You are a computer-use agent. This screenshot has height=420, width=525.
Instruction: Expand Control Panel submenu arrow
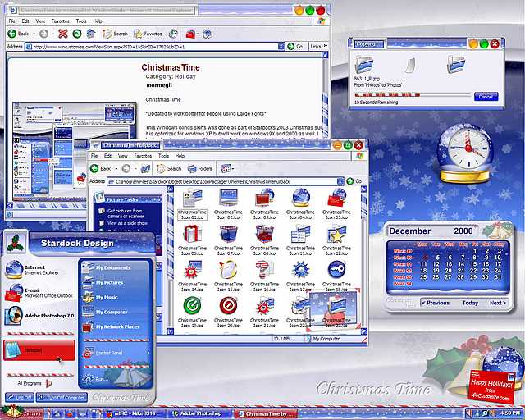(x=148, y=353)
